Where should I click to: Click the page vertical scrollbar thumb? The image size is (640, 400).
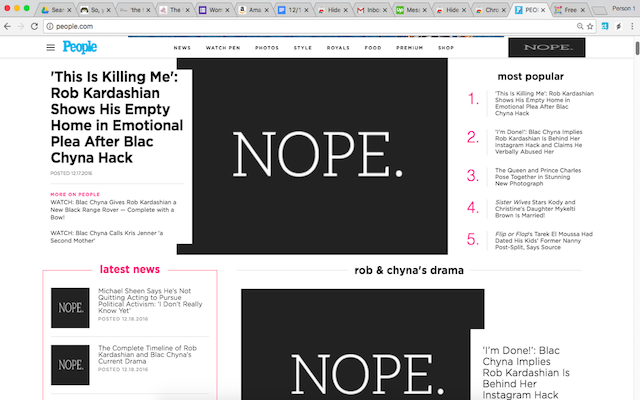637,47
